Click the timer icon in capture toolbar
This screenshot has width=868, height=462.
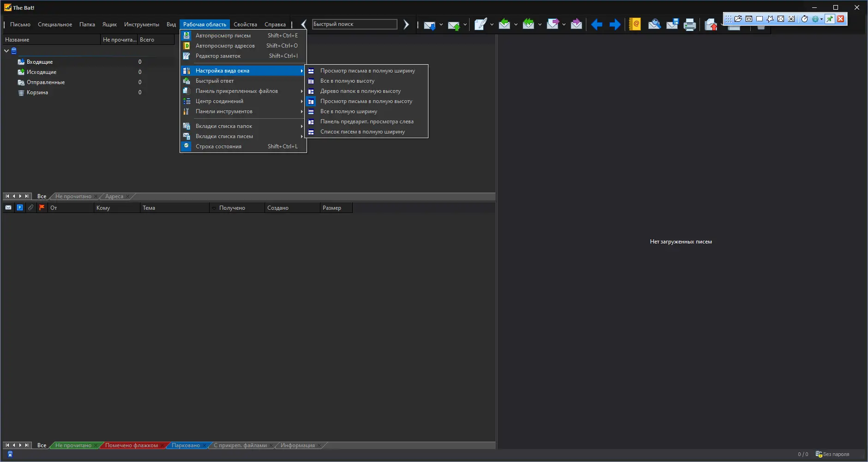point(804,19)
